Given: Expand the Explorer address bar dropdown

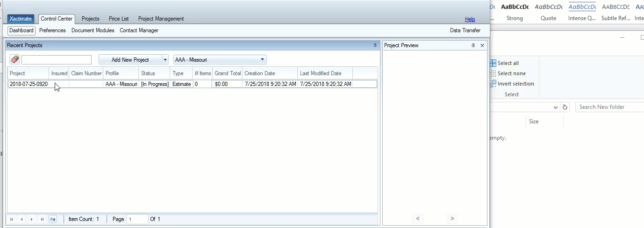Looking at the screenshot, I should click(555, 107).
